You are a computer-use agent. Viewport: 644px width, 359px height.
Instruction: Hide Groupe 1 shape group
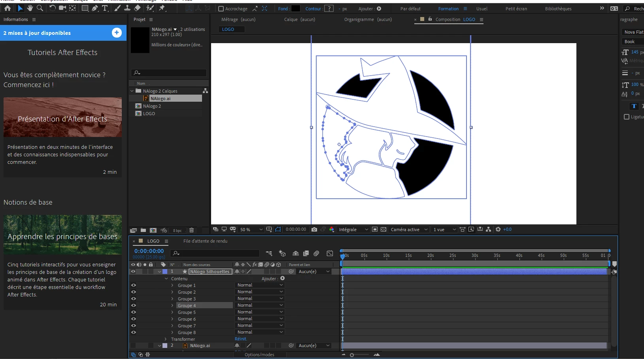pyautogui.click(x=134, y=285)
